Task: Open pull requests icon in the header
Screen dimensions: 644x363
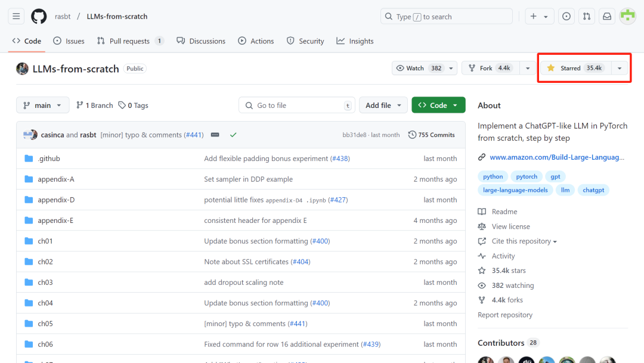Action: point(587,17)
